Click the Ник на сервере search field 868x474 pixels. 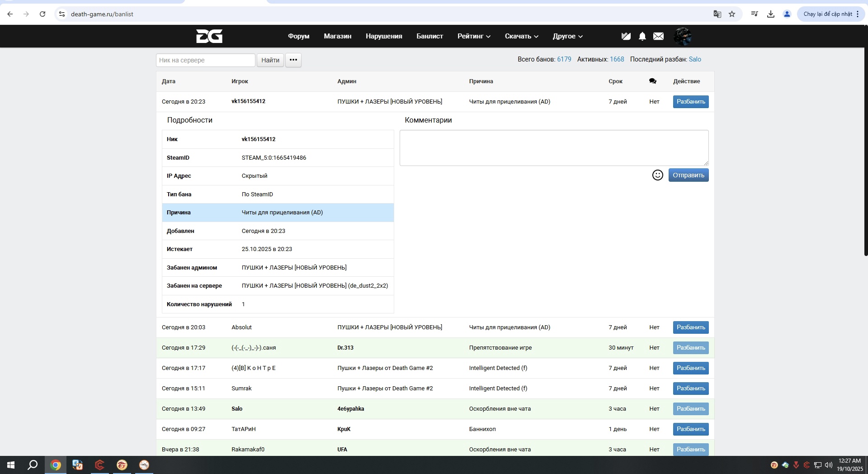pyautogui.click(x=205, y=60)
